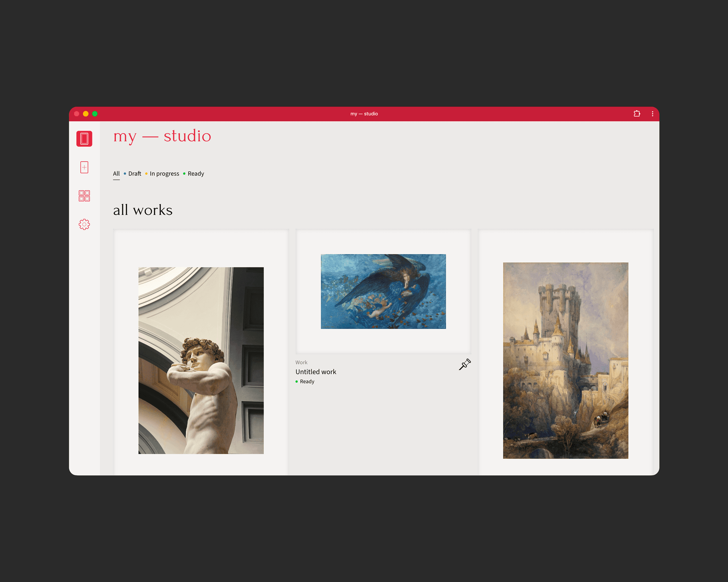
Task: Filter works by In progress status
Action: pos(164,174)
